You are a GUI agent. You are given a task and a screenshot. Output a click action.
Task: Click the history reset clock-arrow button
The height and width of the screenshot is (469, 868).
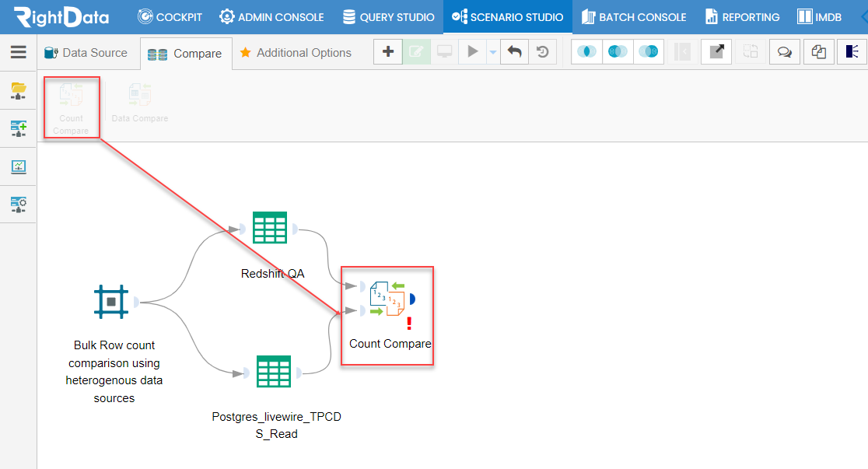543,52
